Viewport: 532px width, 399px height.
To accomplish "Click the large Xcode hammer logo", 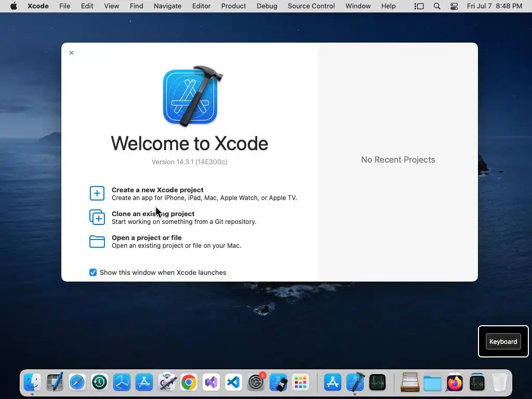I will click(x=193, y=96).
